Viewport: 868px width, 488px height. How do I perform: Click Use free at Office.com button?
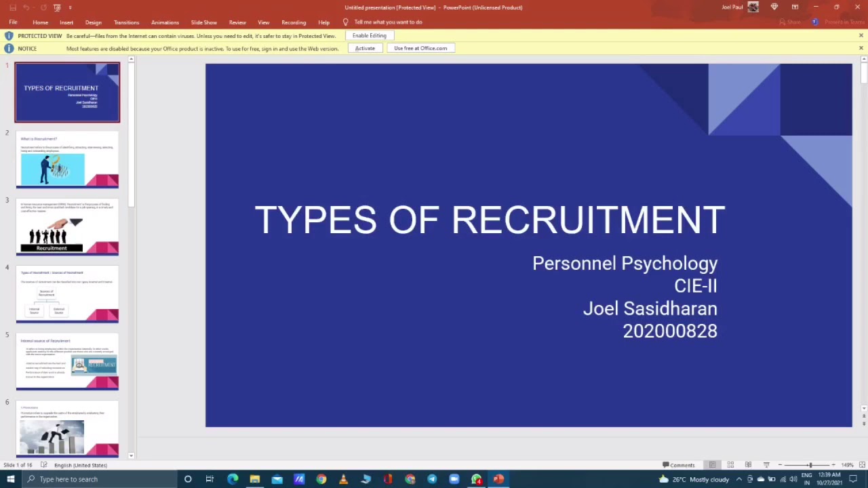coord(420,48)
